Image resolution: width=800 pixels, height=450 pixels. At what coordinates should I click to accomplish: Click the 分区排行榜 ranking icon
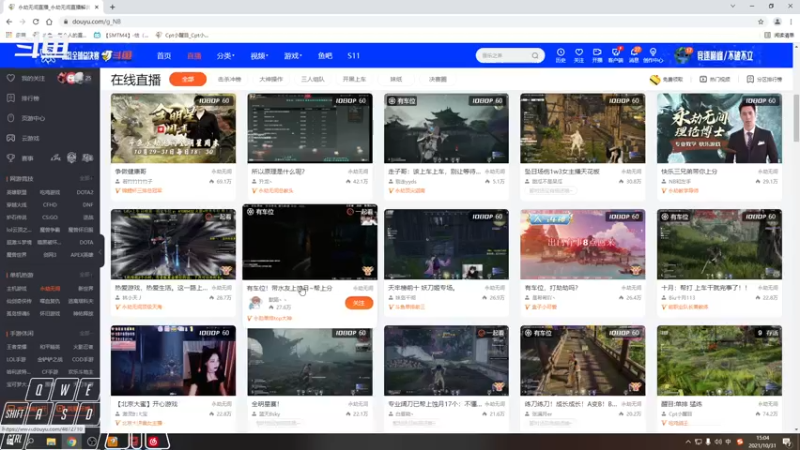tap(750, 80)
